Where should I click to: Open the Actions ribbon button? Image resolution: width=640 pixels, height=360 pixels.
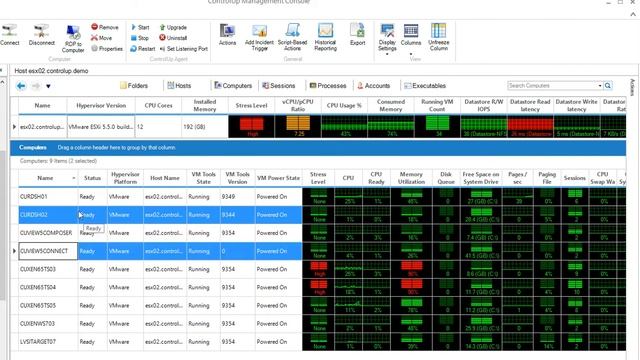click(227, 34)
